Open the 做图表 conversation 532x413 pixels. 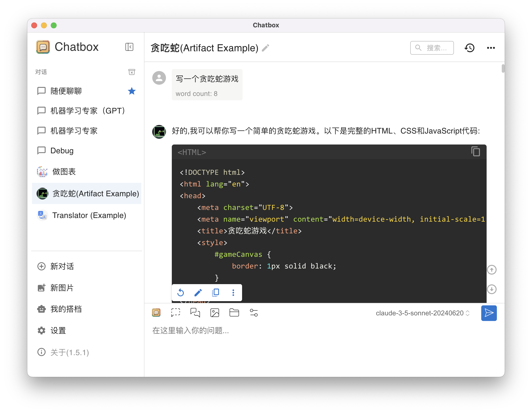click(64, 172)
